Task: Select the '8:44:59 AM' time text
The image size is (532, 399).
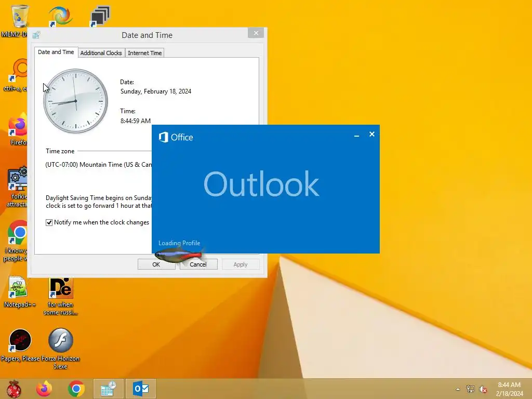Action: point(136,121)
